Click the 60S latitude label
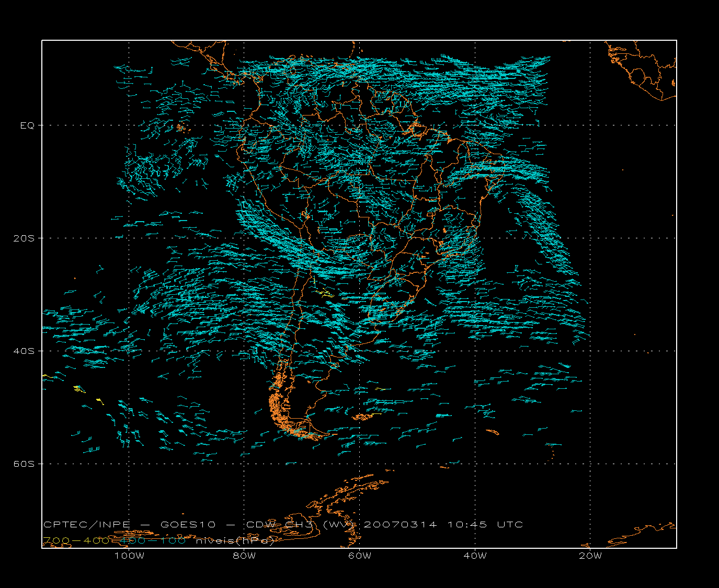 [x=24, y=464]
